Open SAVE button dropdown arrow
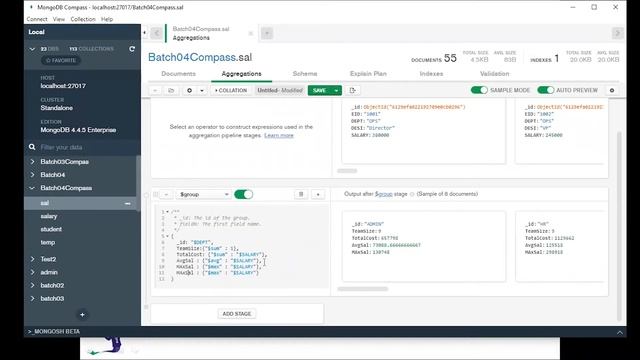The image size is (640, 360). click(336, 90)
